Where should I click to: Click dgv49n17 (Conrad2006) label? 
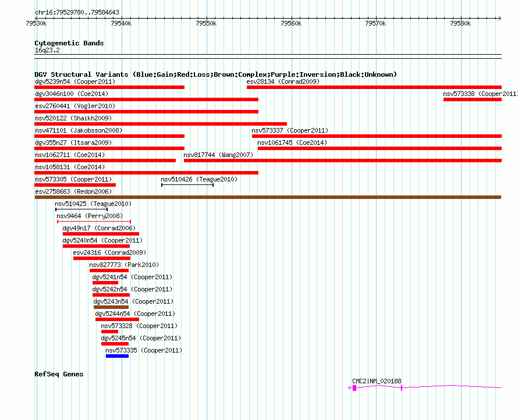[99, 228]
